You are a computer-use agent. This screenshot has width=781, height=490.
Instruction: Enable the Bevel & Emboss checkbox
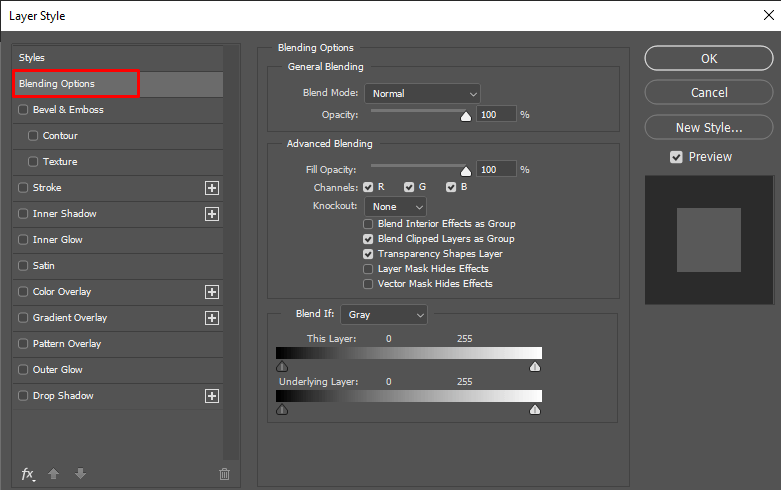[24, 110]
